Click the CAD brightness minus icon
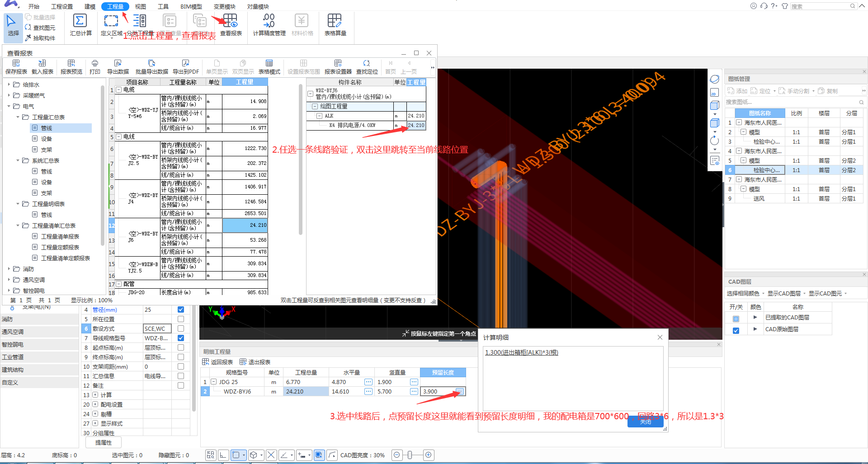 point(396,455)
